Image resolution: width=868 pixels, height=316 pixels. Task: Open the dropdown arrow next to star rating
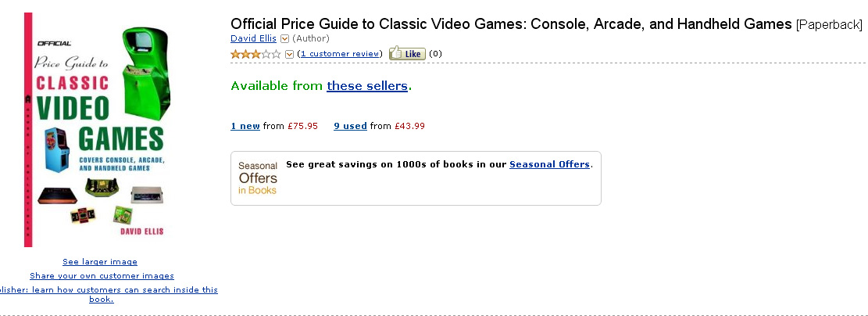pyautogui.click(x=290, y=54)
